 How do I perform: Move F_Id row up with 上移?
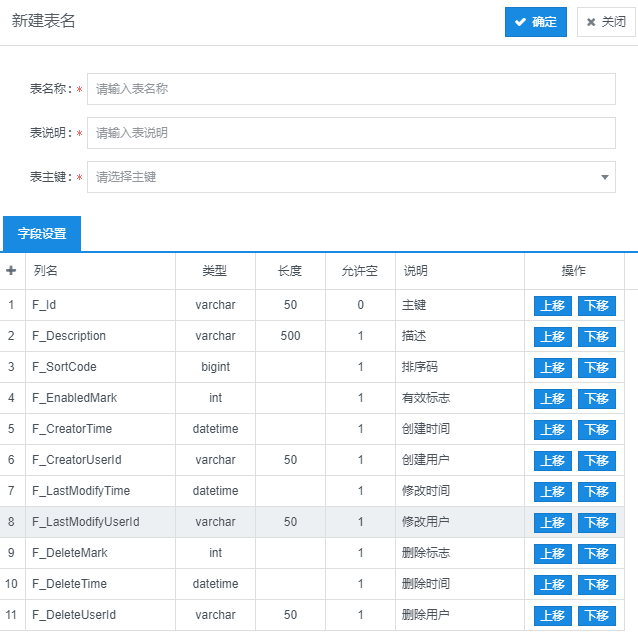point(553,306)
